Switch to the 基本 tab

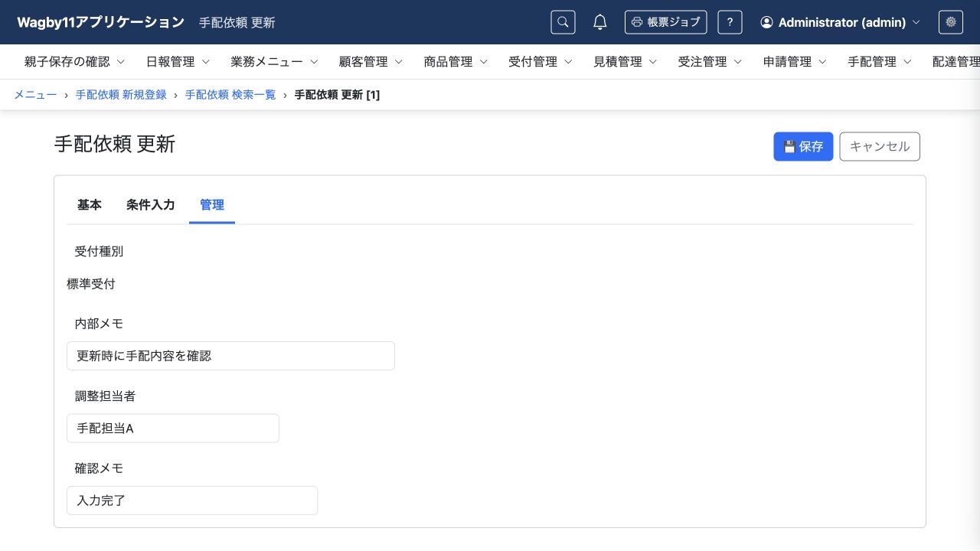pos(90,205)
